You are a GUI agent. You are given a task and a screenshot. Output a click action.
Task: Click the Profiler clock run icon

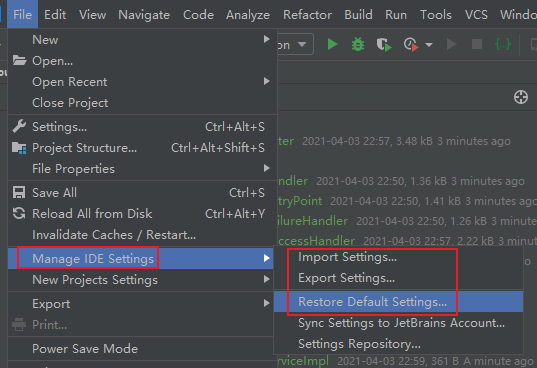[411, 45]
